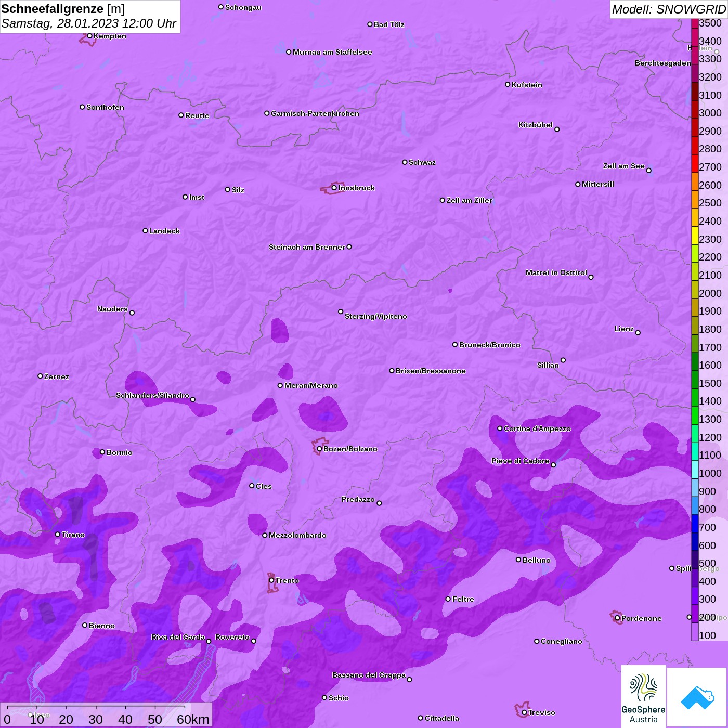Click the 'Garmisch-Partenkirchen' map label
This screenshot has height=728, width=728.
pos(315,113)
